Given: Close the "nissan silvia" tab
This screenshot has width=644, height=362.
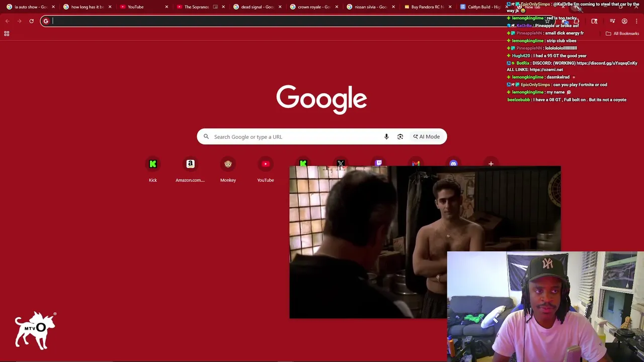Looking at the screenshot, I should (x=393, y=7).
